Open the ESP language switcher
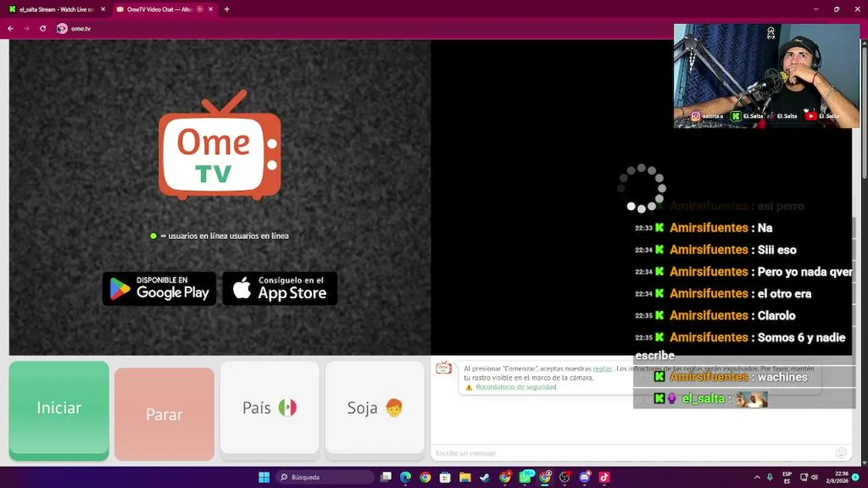The height and width of the screenshot is (488, 868). [787, 477]
